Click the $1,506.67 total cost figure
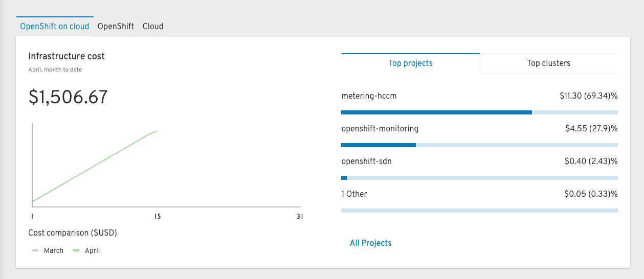Viewport: 644px width, 279px height. tap(68, 97)
